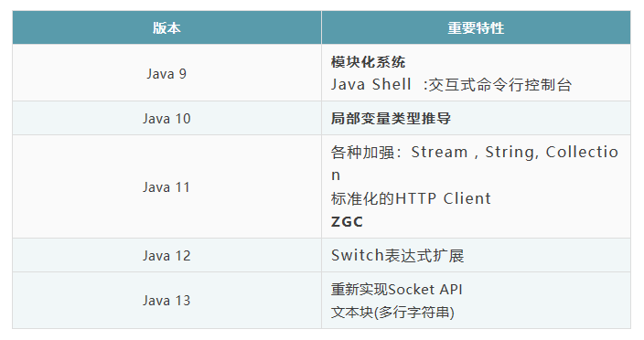This screenshot has height=340, width=644.
Task: Select the Java 12 version cell
Action: point(166,256)
